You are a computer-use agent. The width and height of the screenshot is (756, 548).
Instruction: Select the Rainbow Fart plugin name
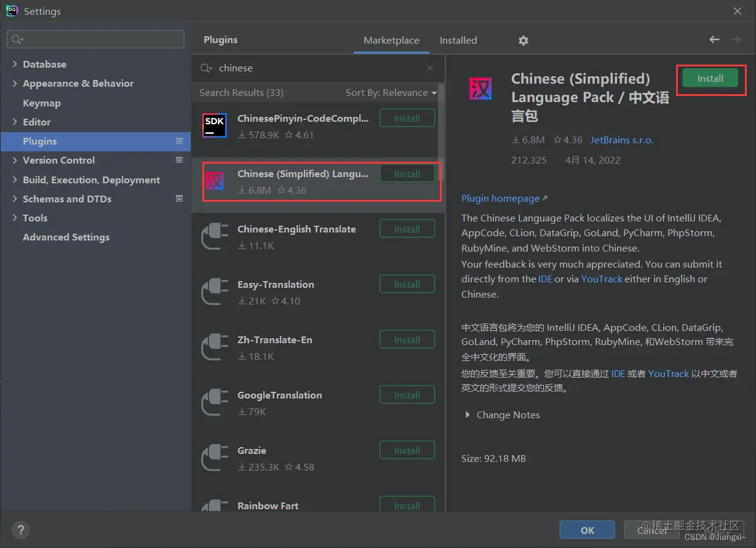tap(268, 506)
